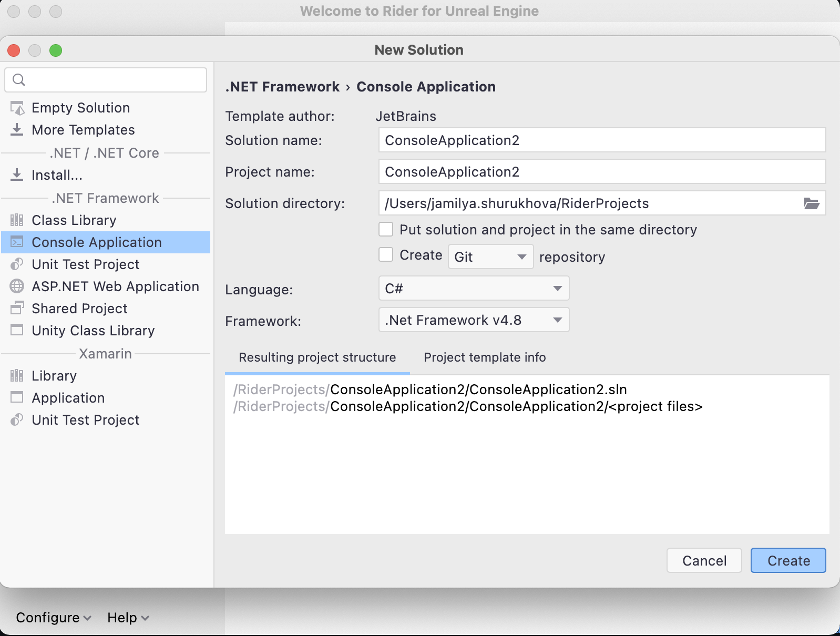840x636 pixels.
Task: Expand the Configure menu in Welcome window
Action: 54,618
